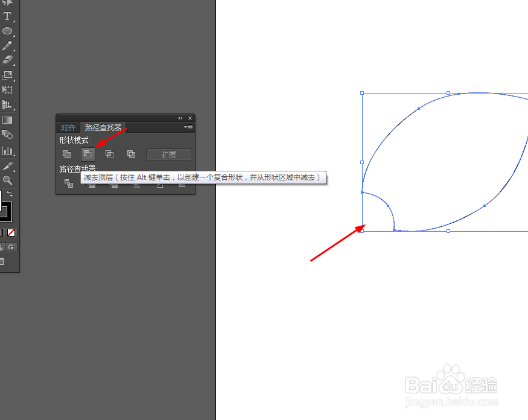Select the Type tool

[7, 16]
